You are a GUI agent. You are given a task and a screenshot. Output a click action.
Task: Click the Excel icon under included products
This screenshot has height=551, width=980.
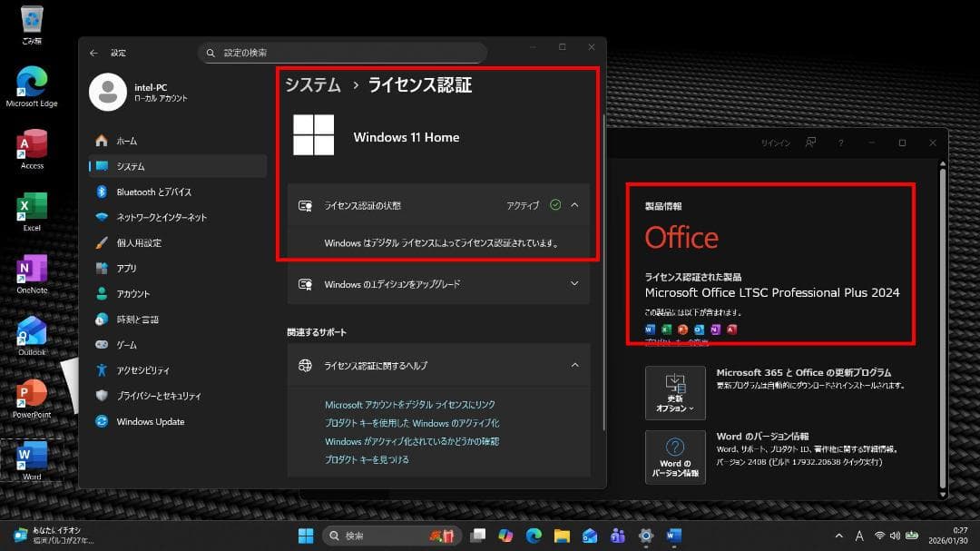click(668, 329)
